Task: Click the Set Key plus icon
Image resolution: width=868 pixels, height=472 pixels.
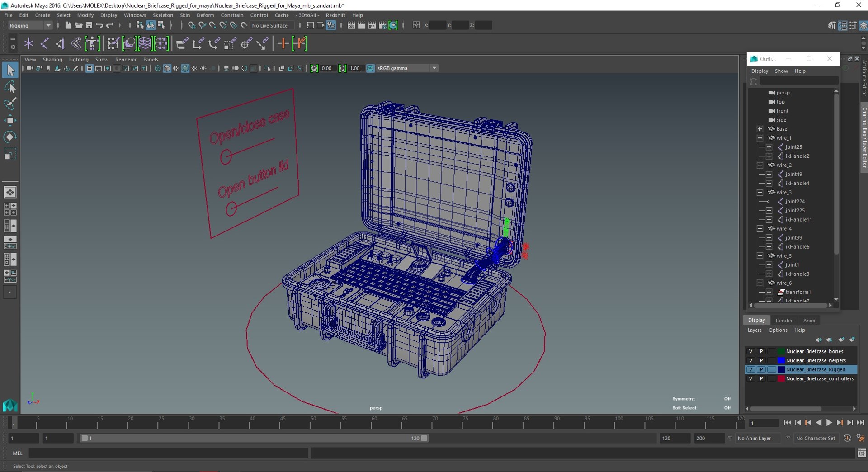Action: coord(283,44)
